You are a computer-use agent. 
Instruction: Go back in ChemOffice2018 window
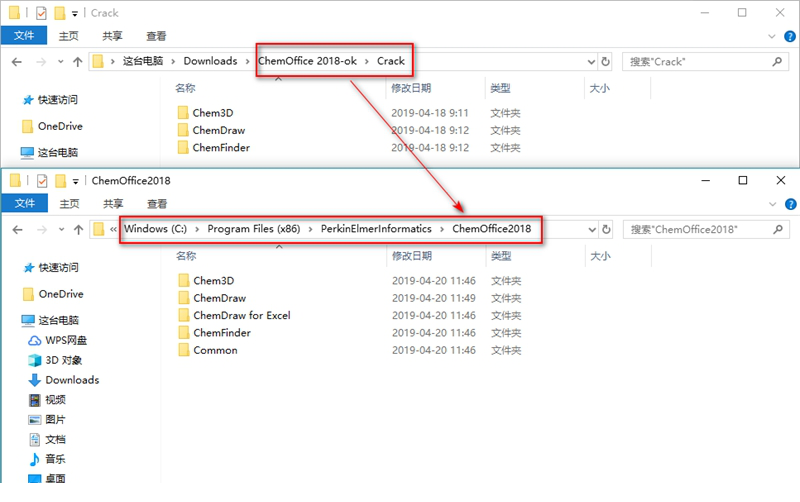[x=18, y=230]
